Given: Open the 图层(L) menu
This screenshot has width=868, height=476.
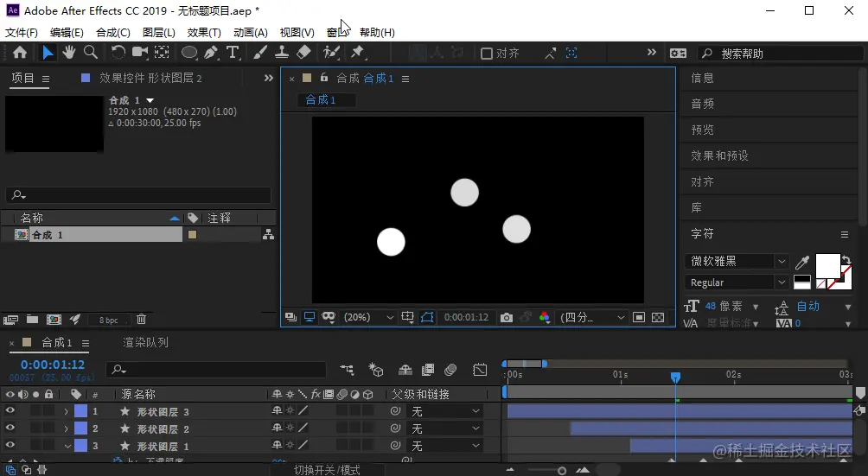Looking at the screenshot, I should tap(159, 33).
